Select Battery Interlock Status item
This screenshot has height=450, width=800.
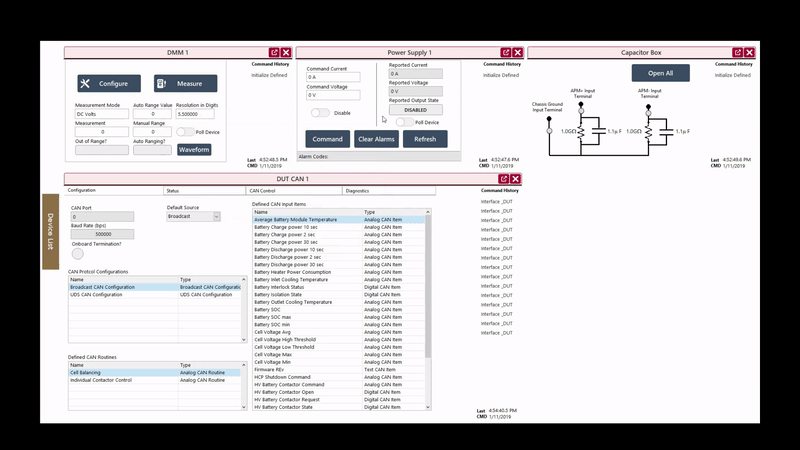pos(339,287)
